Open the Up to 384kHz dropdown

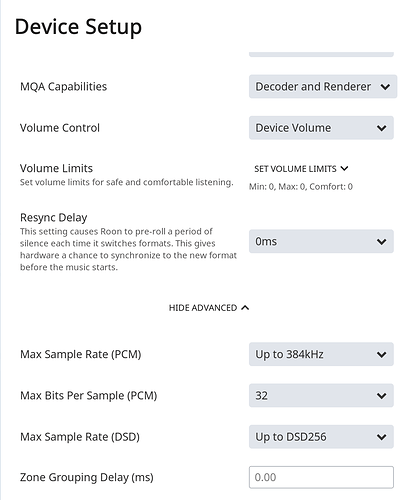pyautogui.click(x=321, y=354)
